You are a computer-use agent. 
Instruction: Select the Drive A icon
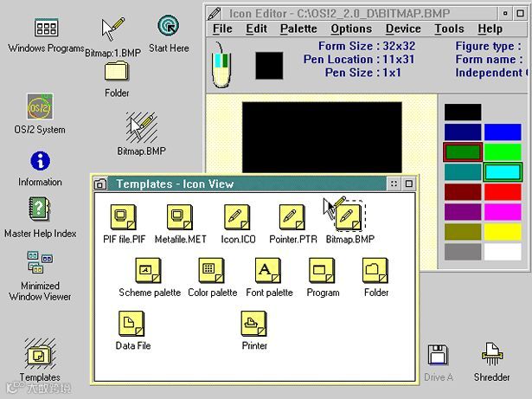click(x=438, y=355)
